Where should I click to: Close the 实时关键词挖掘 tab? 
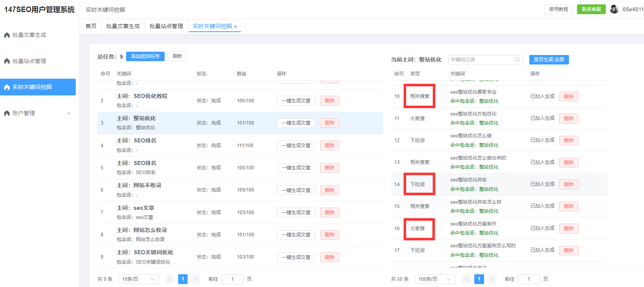tap(236, 27)
